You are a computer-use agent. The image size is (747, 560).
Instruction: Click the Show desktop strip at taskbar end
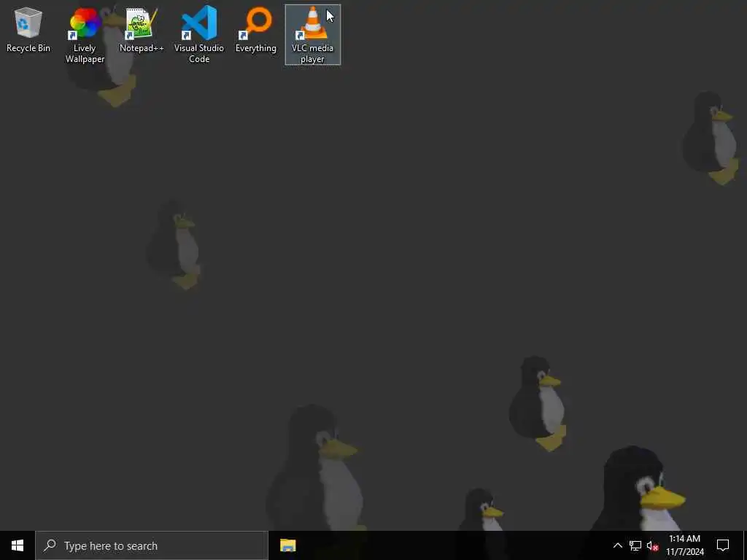[745, 545]
